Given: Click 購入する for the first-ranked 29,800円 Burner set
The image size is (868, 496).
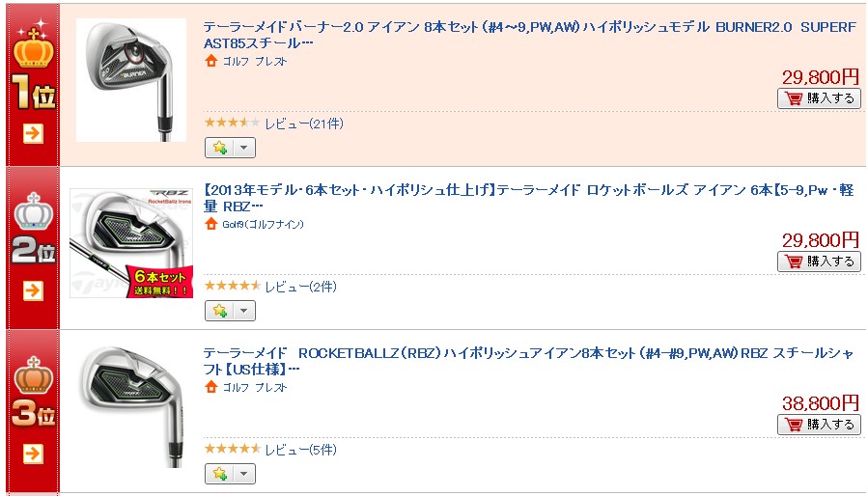Looking at the screenshot, I should [x=820, y=98].
